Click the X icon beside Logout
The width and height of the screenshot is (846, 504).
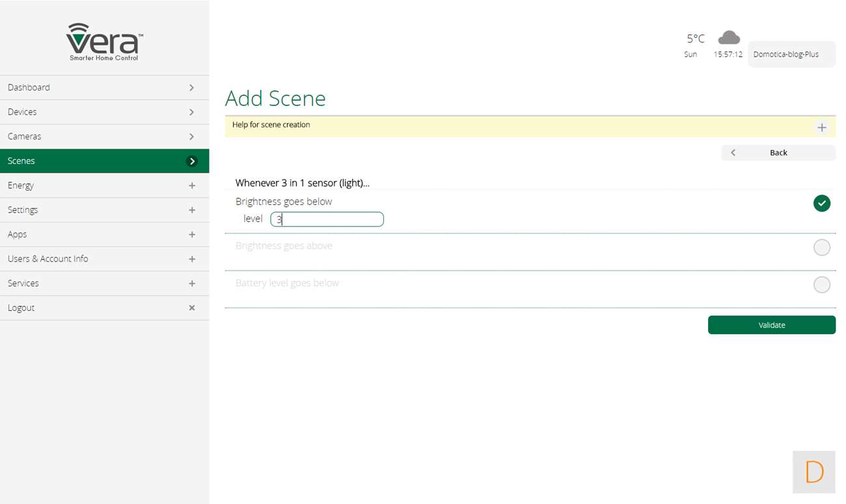(192, 308)
